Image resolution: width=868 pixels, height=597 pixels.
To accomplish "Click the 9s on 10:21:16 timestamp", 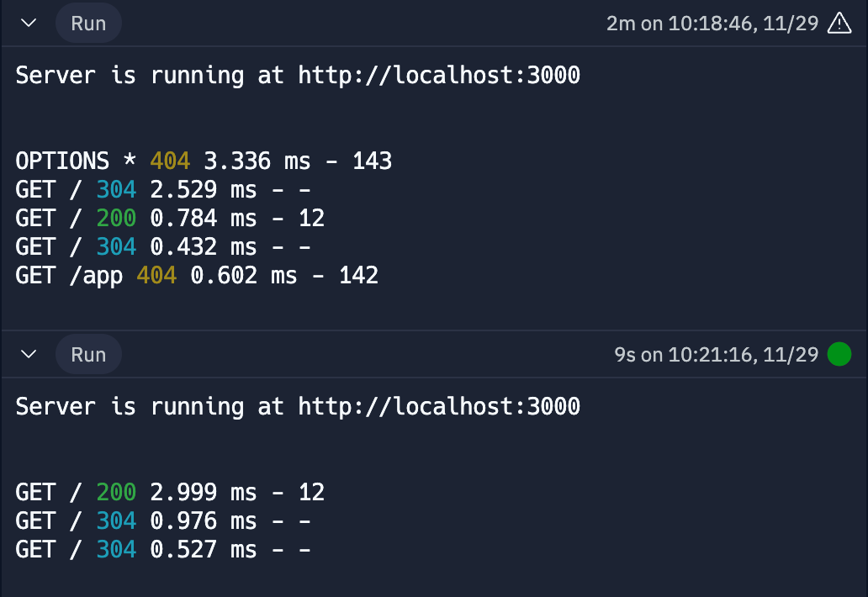I will pos(716,354).
